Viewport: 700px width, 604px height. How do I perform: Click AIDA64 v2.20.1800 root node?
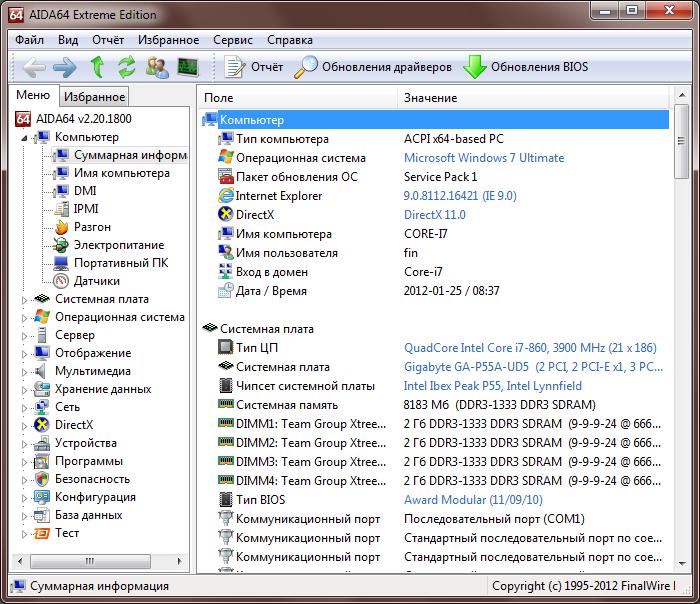pos(83,119)
